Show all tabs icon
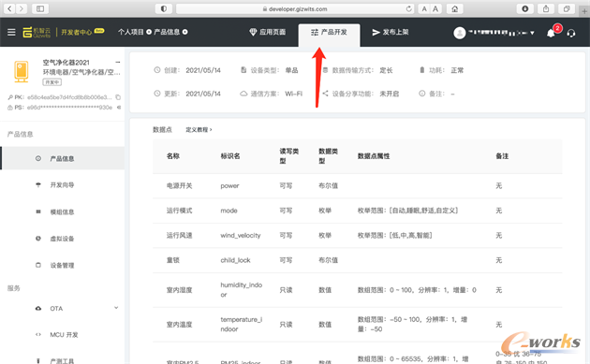The image size is (590, 364). tap(567, 8)
